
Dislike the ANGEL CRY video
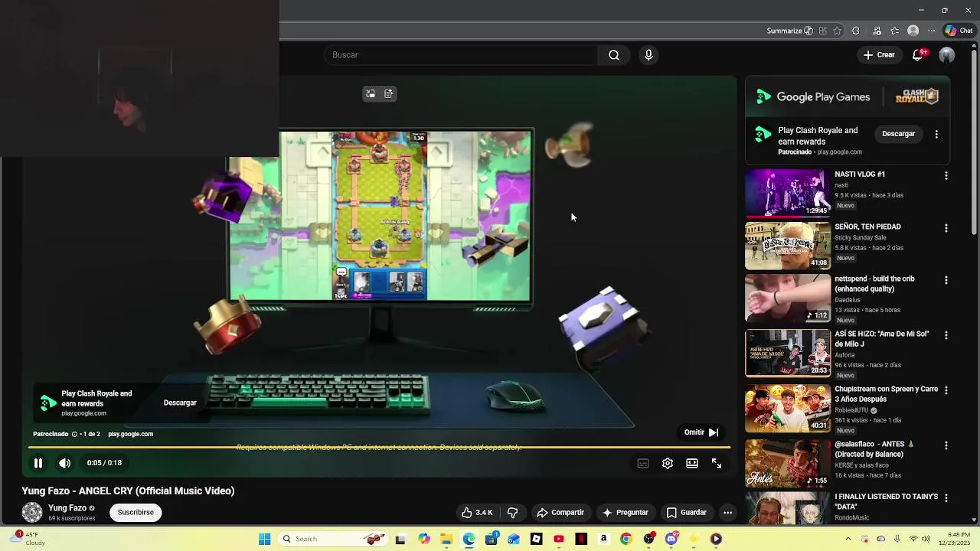click(x=513, y=513)
